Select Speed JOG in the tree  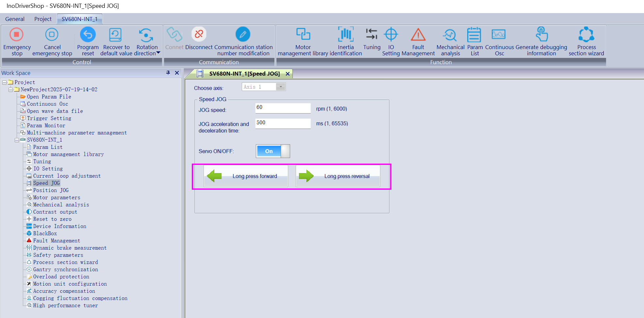(x=46, y=183)
